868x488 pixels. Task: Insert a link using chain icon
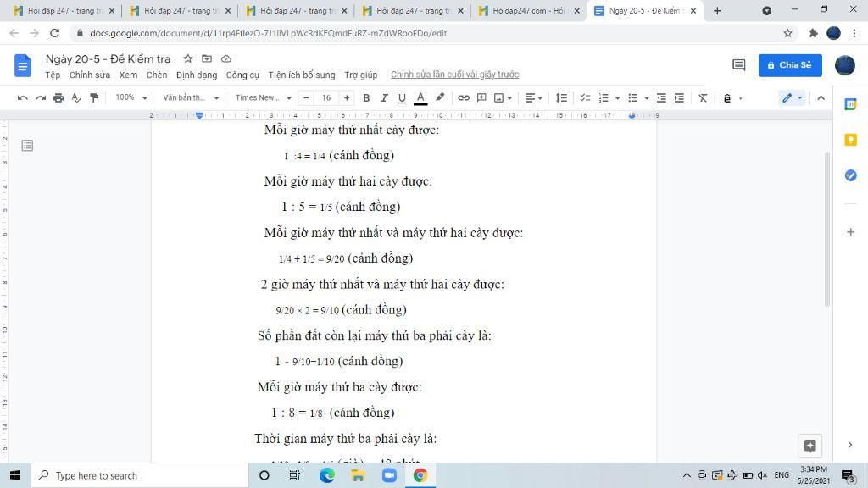click(x=464, y=98)
